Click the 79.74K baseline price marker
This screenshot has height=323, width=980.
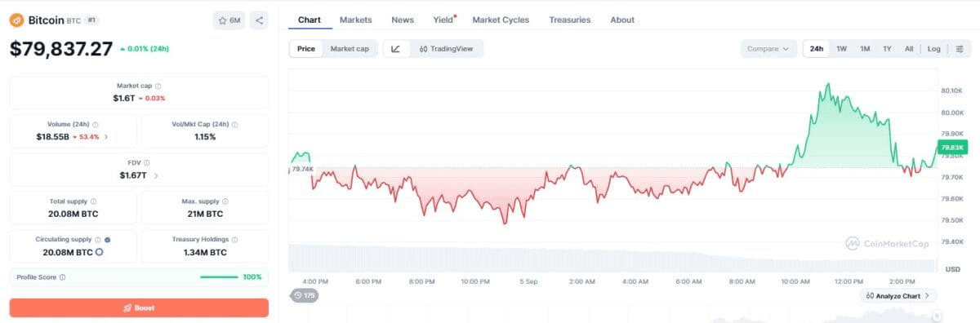[x=301, y=169]
